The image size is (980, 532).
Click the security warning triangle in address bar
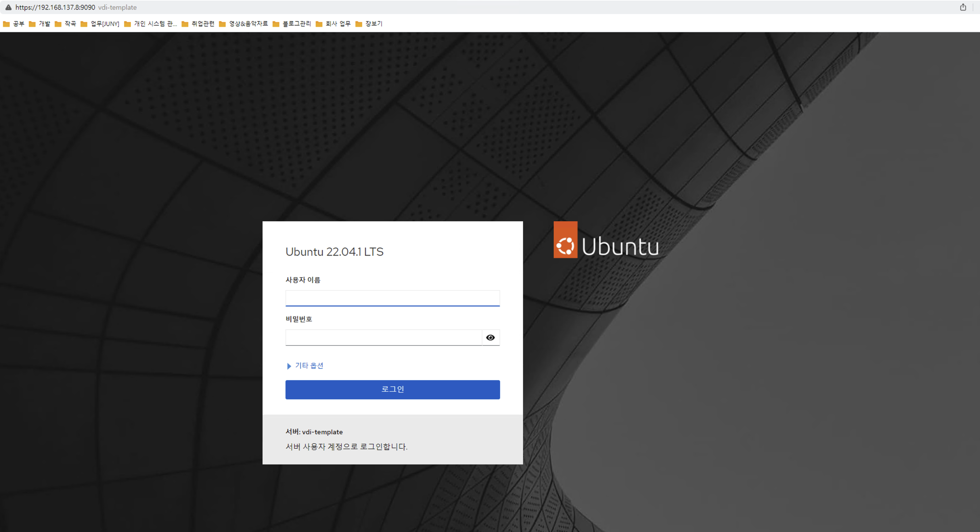coord(8,7)
